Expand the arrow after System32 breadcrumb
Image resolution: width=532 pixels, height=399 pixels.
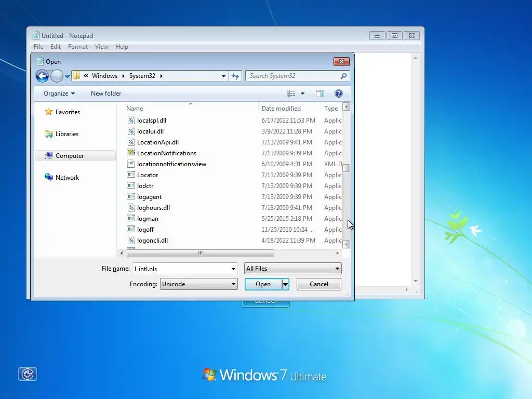pyautogui.click(x=162, y=76)
